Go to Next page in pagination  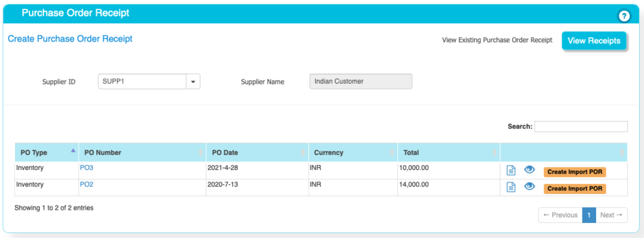point(611,215)
